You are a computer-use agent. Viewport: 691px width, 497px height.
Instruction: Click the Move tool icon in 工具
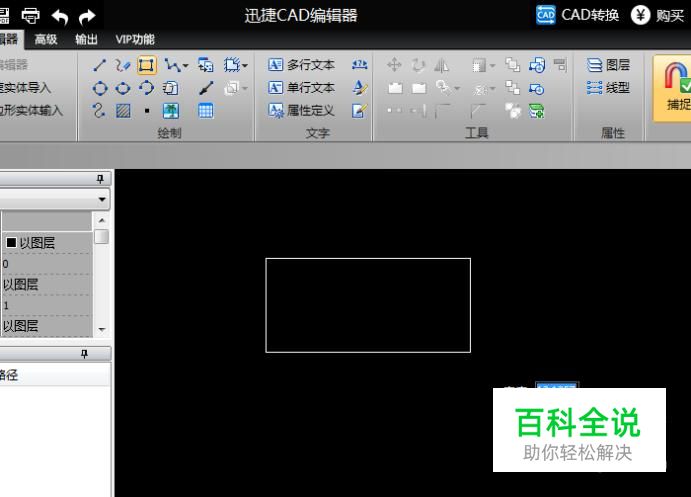pyautogui.click(x=394, y=65)
